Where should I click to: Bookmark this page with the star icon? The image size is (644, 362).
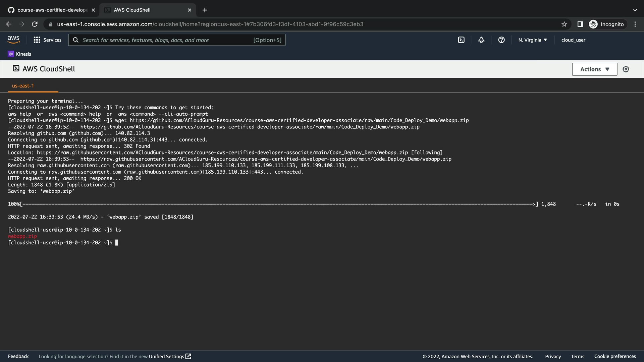tap(564, 24)
